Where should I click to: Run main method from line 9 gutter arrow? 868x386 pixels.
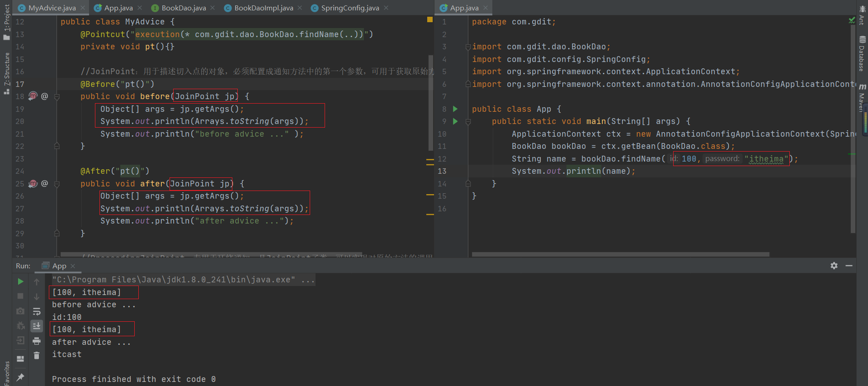coord(455,121)
